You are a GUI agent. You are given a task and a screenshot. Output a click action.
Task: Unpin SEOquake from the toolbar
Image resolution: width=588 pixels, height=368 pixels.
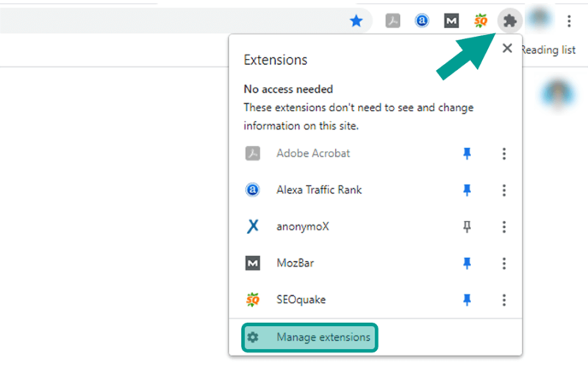pos(467,300)
